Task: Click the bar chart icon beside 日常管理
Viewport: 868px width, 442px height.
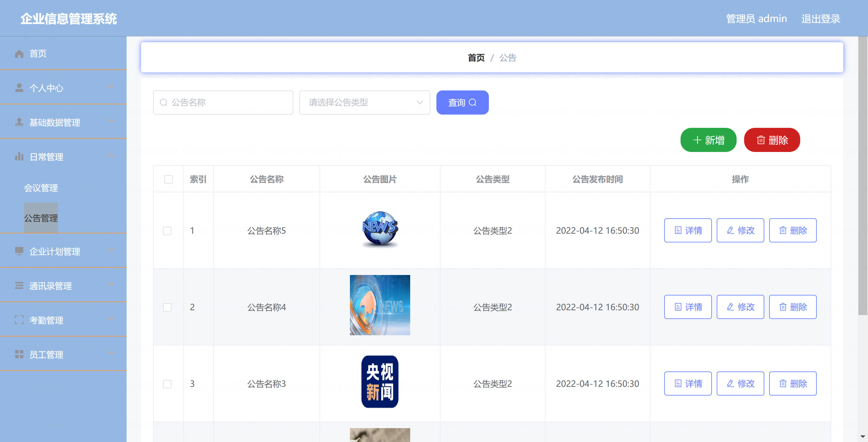Action: (x=19, y=156)
